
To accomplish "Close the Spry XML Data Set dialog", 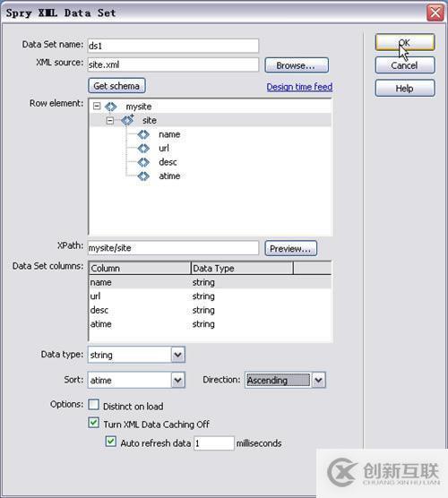I will click(x=435, y=13).
